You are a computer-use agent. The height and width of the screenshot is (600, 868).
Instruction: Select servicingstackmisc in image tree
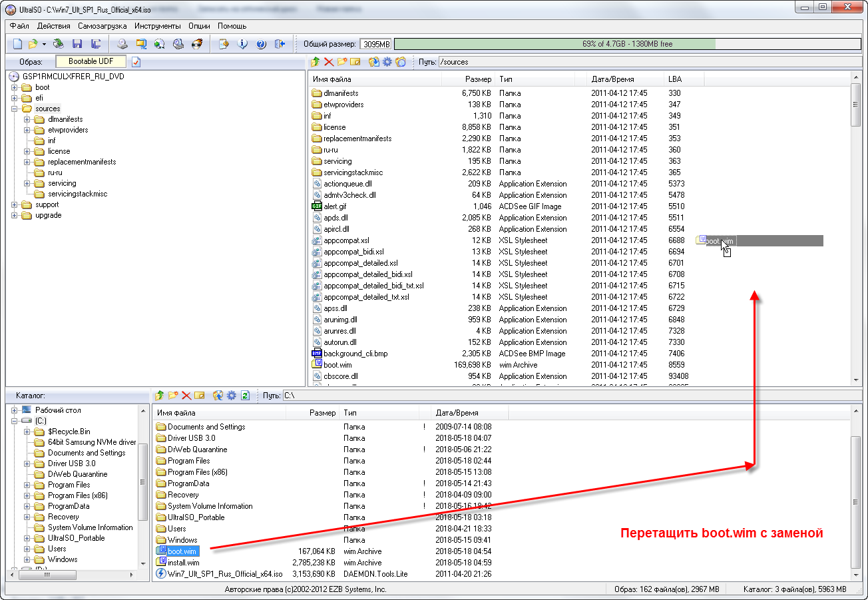(77, 194)
